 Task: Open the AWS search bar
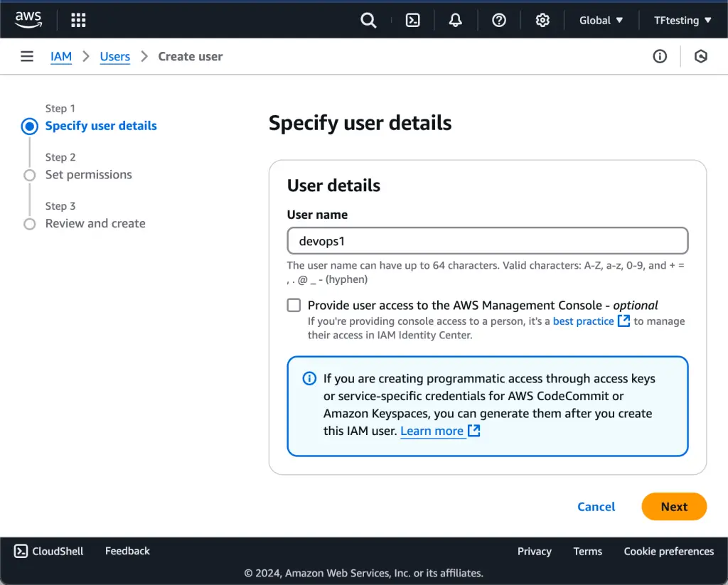368,20
